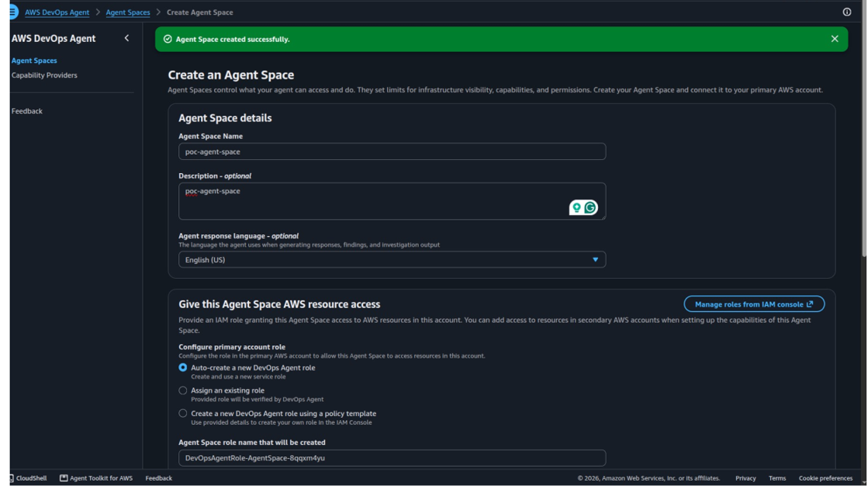868x486 pixels.
Task: Click the info circle icon at top right
Action: tap(847, 12)
